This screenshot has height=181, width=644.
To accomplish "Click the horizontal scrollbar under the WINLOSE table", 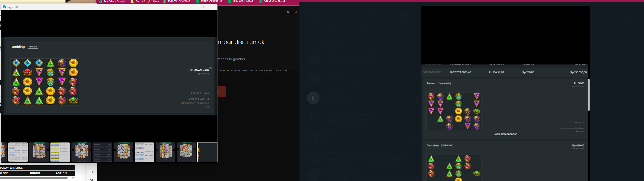I will click(x=34, y=178).
